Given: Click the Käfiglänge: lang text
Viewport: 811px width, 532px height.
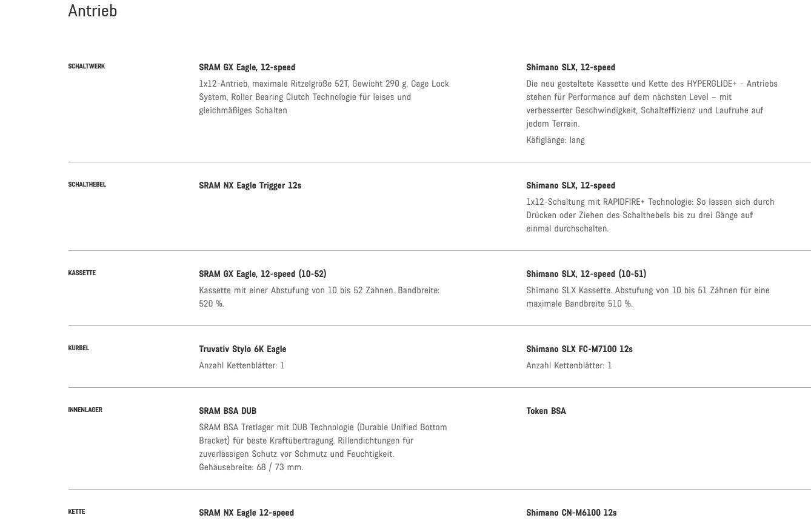Looking at the screenshot, I should (x=555, y=140).
